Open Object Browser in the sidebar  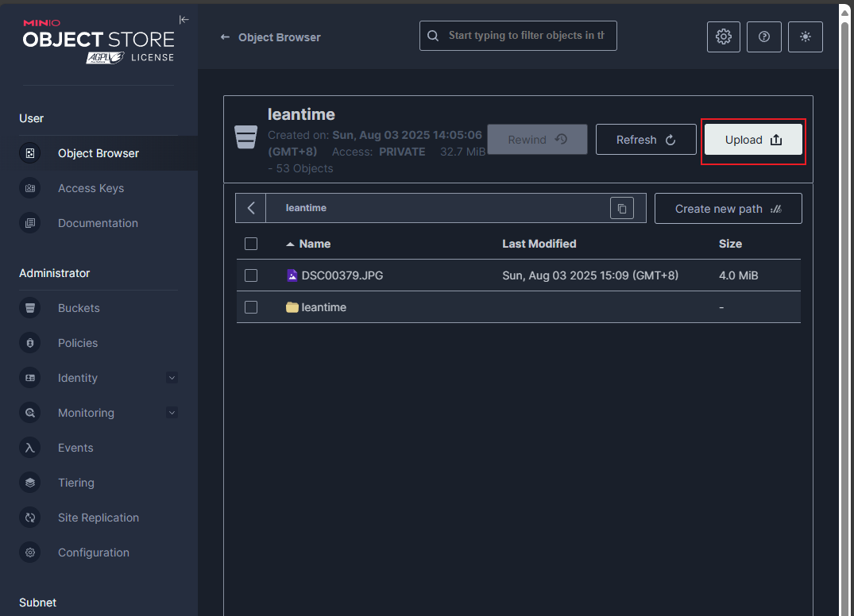point(99,153)
